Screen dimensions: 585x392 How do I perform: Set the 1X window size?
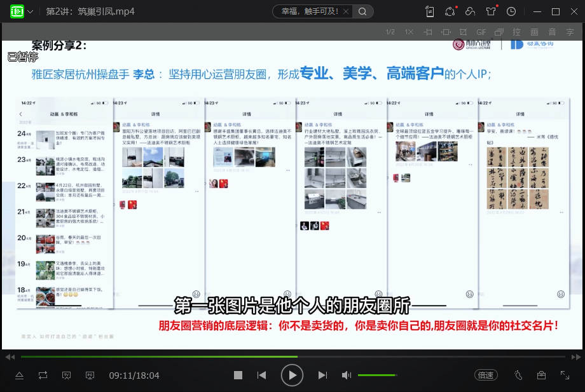(410, 32)
